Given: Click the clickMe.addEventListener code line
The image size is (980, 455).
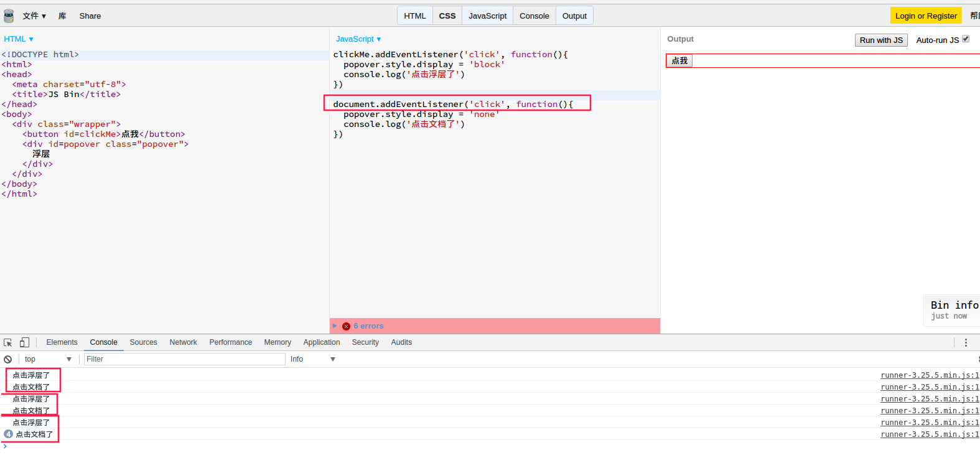Looking at the screenshot, I should 450,55.
